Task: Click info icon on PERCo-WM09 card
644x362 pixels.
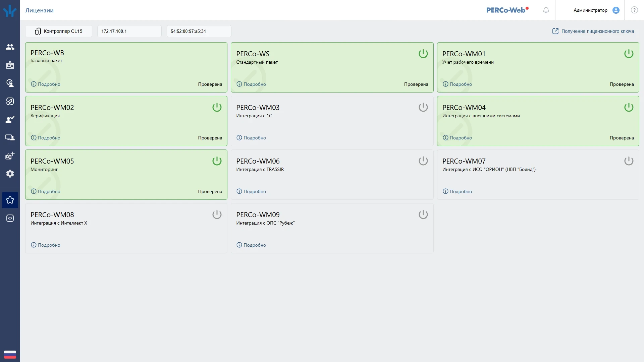Action: pyautogui.click(x=239, y=245)
